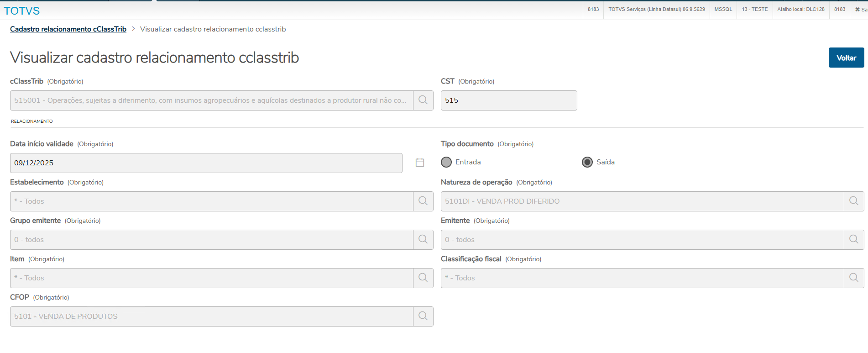Select the 13 - TESTE header item
868x353 pixels.
click(x=754, y=9)
